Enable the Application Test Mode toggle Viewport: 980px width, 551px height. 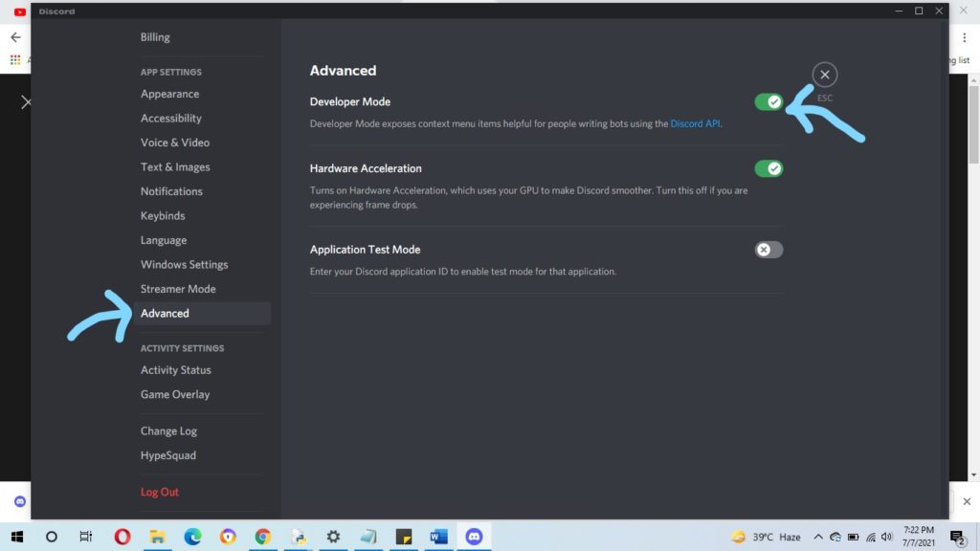[768, 250]
